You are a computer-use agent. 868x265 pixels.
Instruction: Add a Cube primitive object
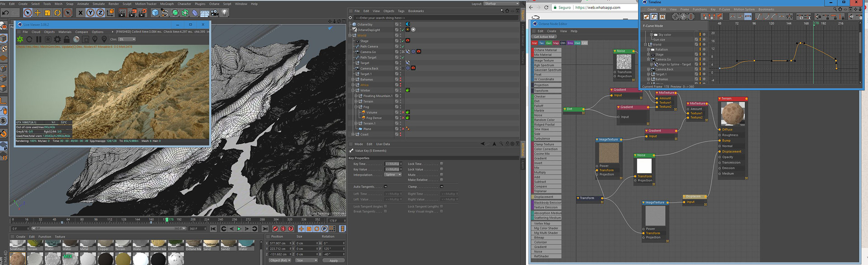[x=155, y=13]
